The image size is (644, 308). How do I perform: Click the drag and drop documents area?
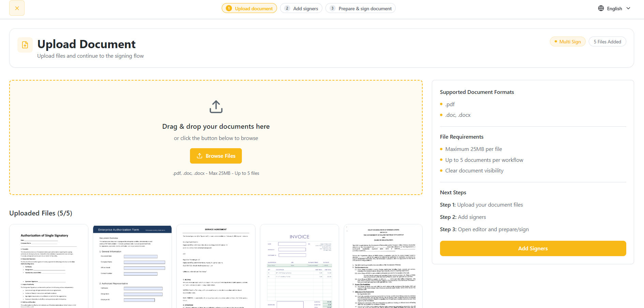(x=216, y=138)
